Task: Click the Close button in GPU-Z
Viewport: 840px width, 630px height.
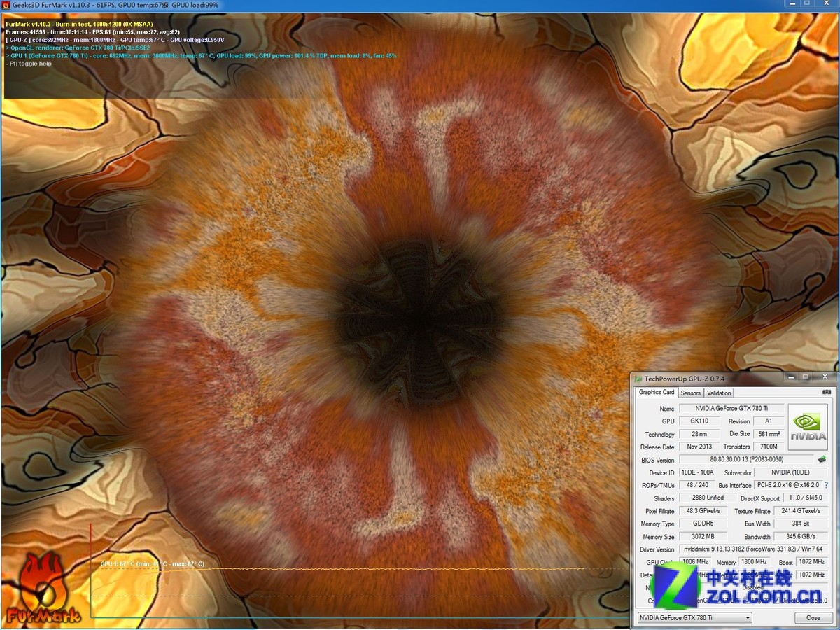Action: pyautogui.click(x=813, y=618)
